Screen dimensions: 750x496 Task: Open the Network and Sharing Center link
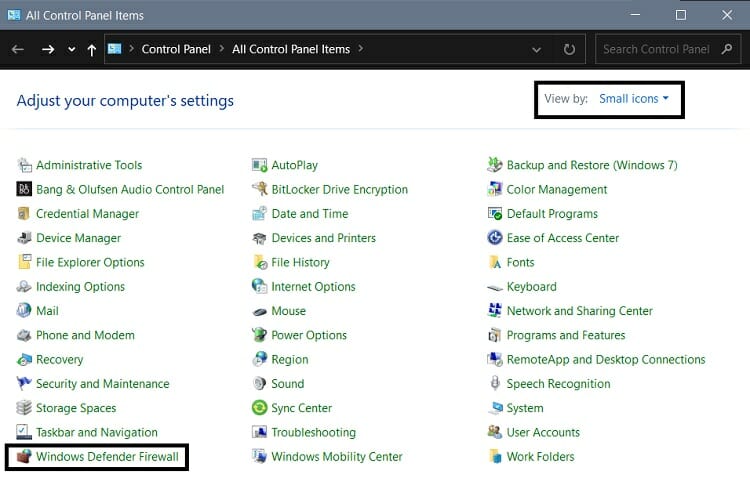point(579,311)
